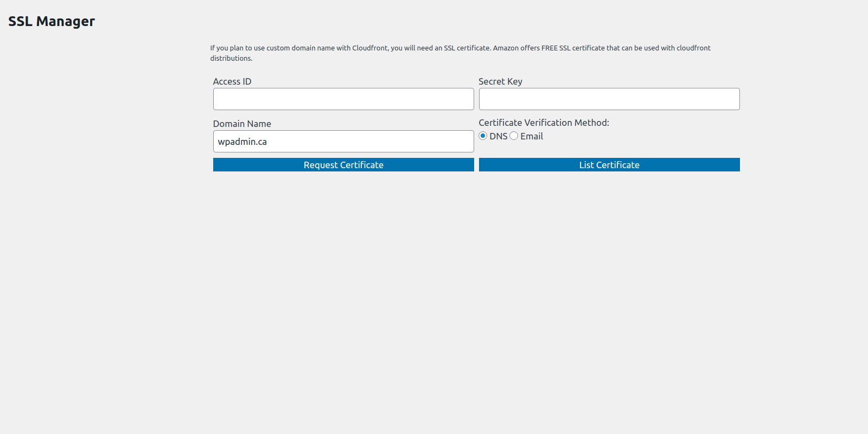The image size is (868, 434).
Task: Click inside the Access ID input field
Action: point(343,99)
